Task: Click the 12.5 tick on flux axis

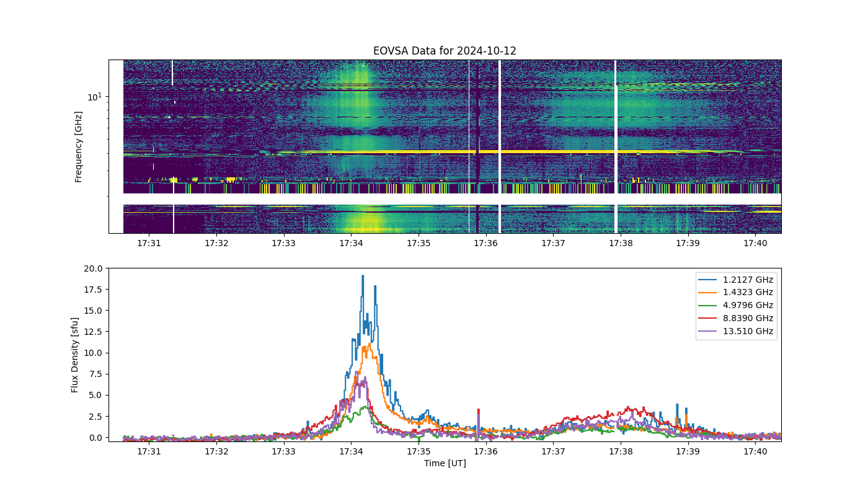Action: click(94, 332)
